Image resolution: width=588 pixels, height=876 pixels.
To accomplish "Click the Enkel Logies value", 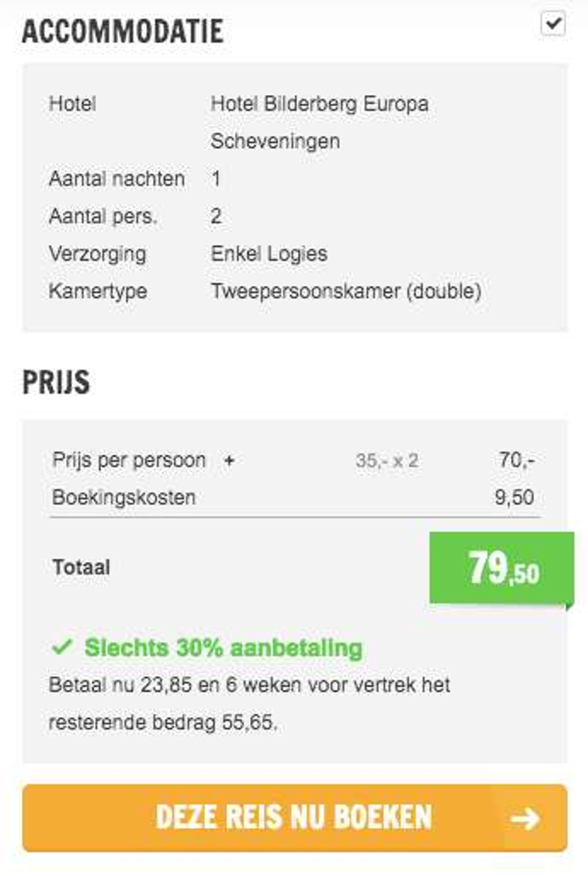I will tap(269, 254).
